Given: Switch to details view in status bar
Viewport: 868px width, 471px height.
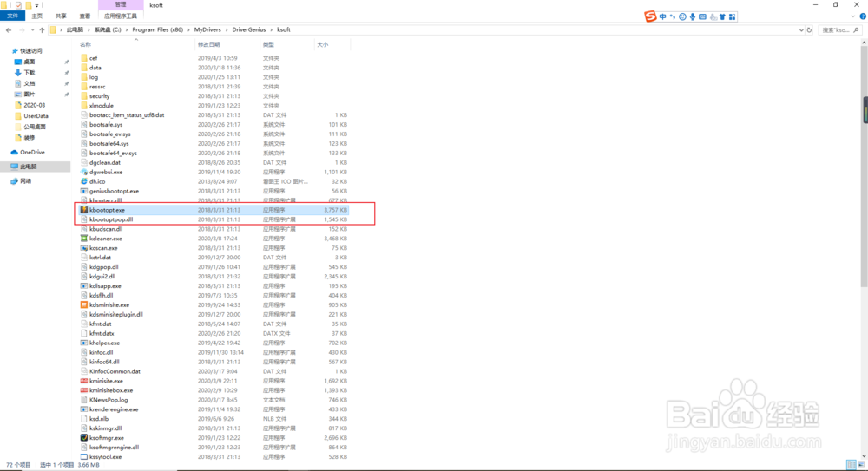Looking at the screenshot, I should pyautogui.click(x=851, y=465).
